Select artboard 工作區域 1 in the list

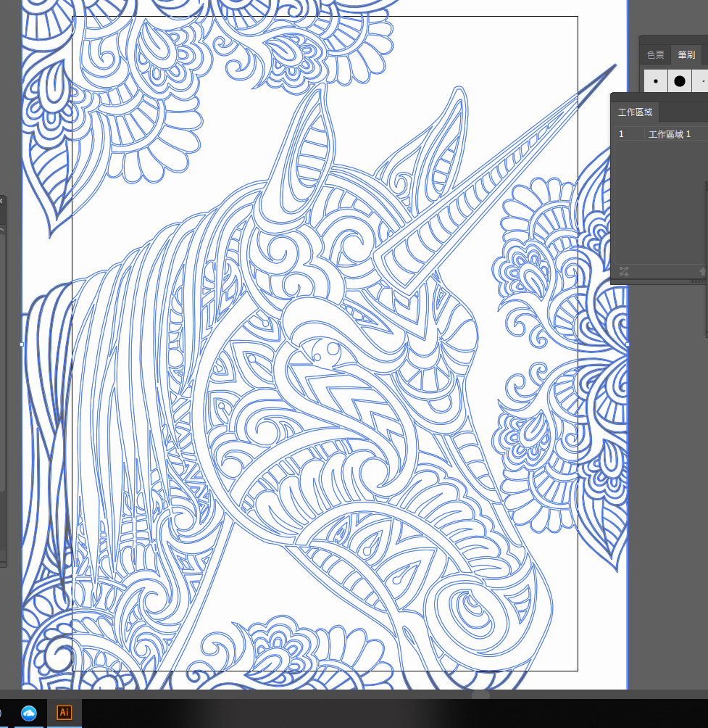[x=670, y=133]
